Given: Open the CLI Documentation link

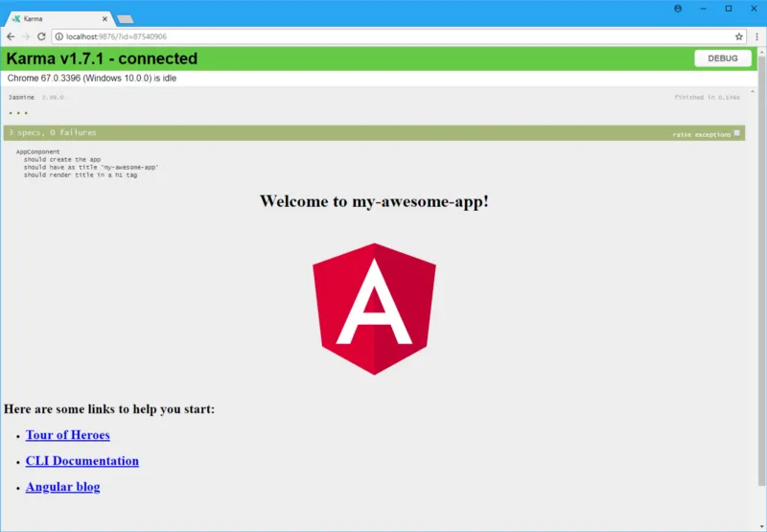Looking at the screenshot, I should tap(82, 461).
